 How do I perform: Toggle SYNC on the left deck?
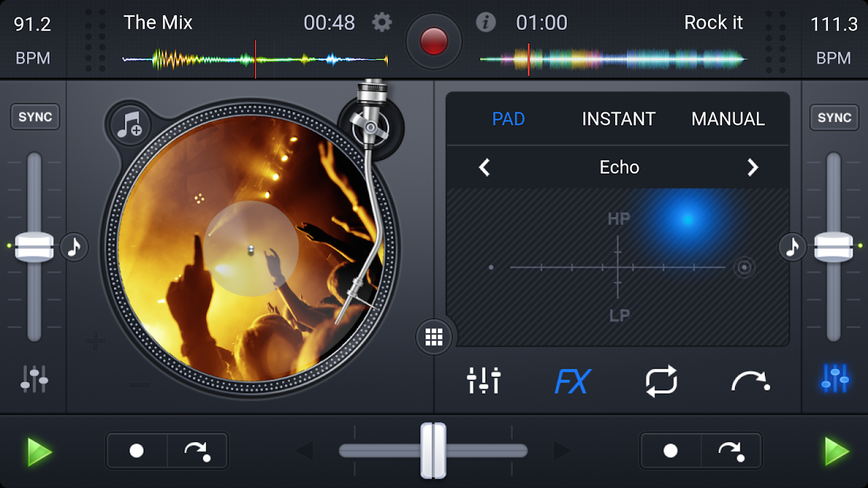[35, 117]
